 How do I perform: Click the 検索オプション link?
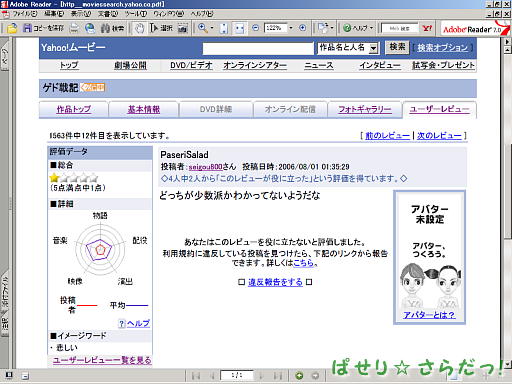coord(442,48)
